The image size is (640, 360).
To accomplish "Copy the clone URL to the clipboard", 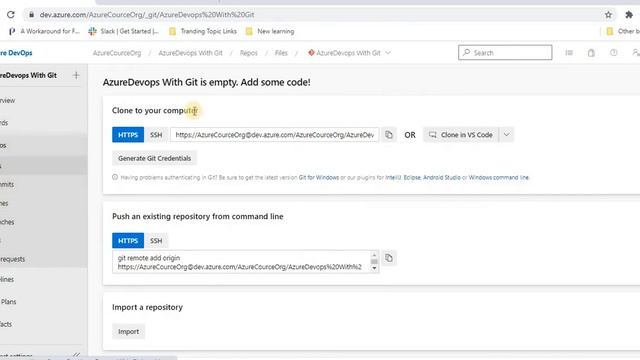I will click(x=389, y=135).
